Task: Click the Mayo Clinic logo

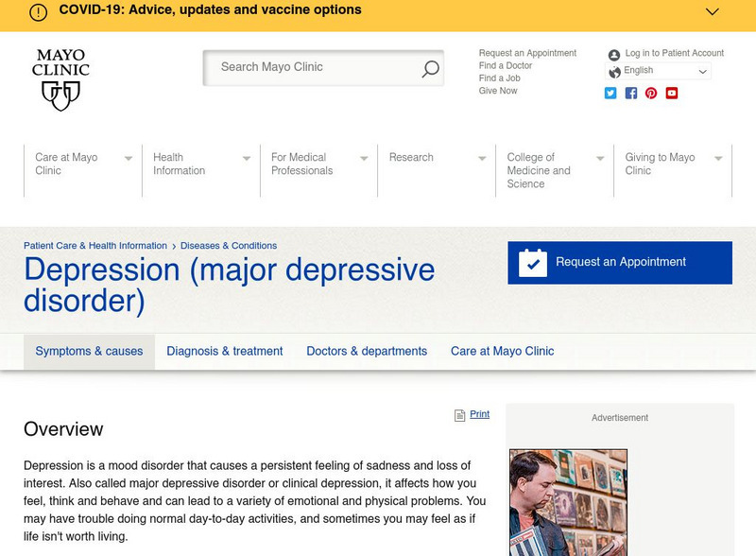Action: pos(60,79)
